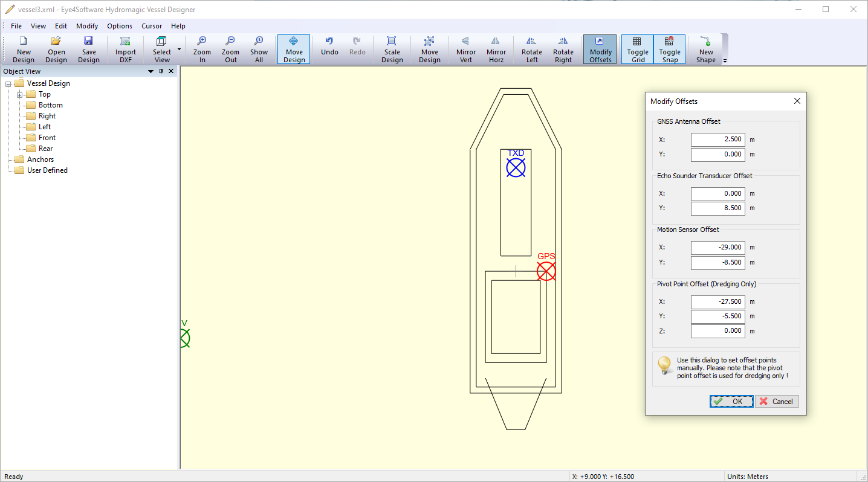Viewport: 868px width, 482px height.
Task: Click the Zoom In tool
Action: [x=202, y=48]
